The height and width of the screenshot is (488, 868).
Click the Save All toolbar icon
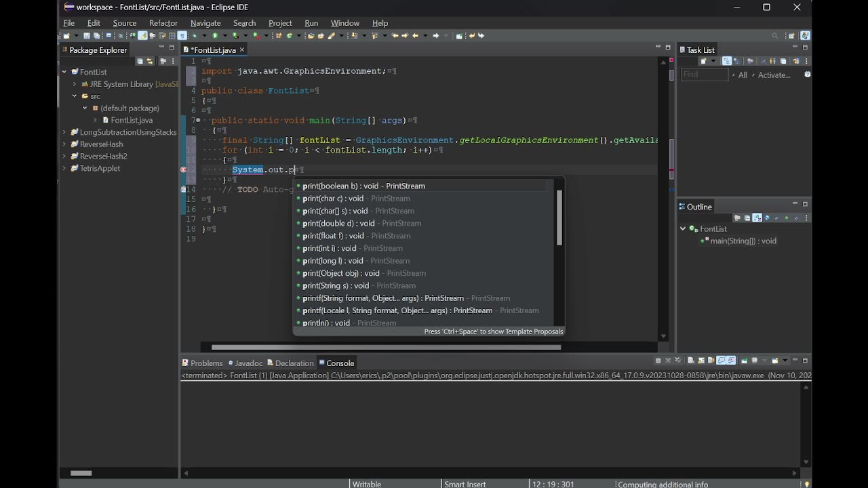[x=96, y=35]
